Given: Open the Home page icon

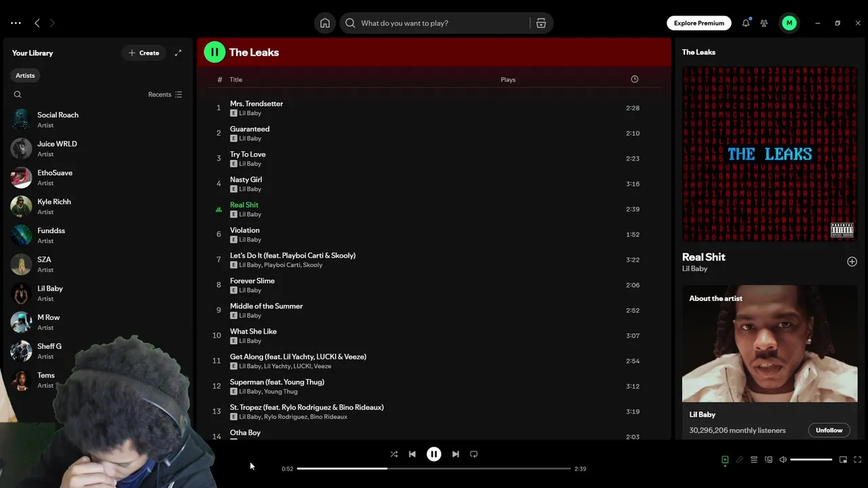Looking at the screenshot, I should (x=325, y=23).
